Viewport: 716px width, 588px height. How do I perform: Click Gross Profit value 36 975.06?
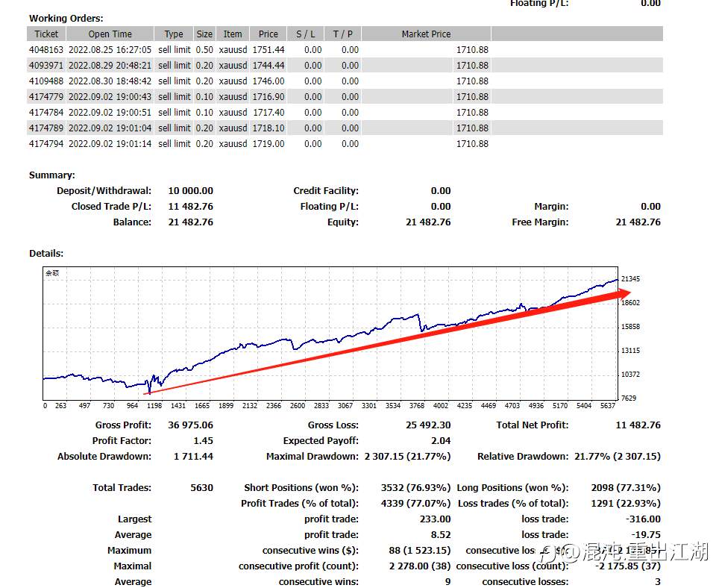click(x=190, y=425)
